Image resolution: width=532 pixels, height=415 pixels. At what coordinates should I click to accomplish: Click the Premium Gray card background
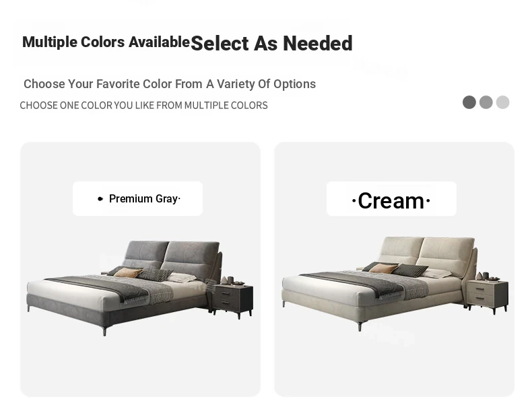140,366
